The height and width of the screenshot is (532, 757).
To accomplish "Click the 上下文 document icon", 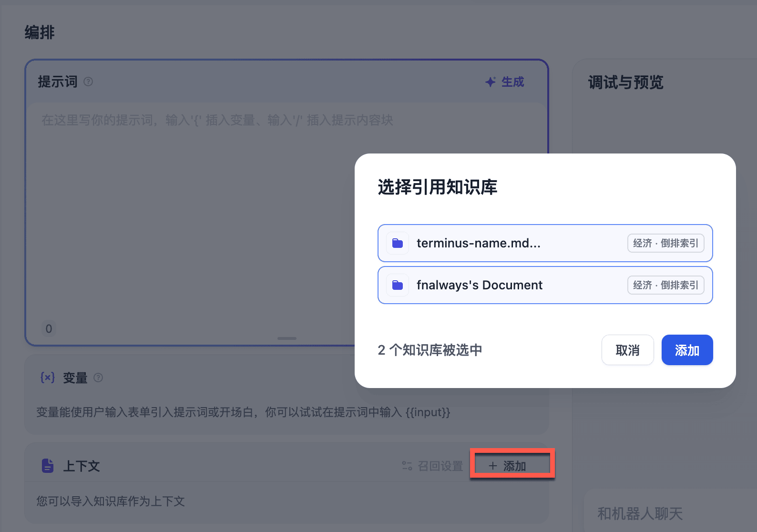I will pyautogui.click(x=48, y=466).
